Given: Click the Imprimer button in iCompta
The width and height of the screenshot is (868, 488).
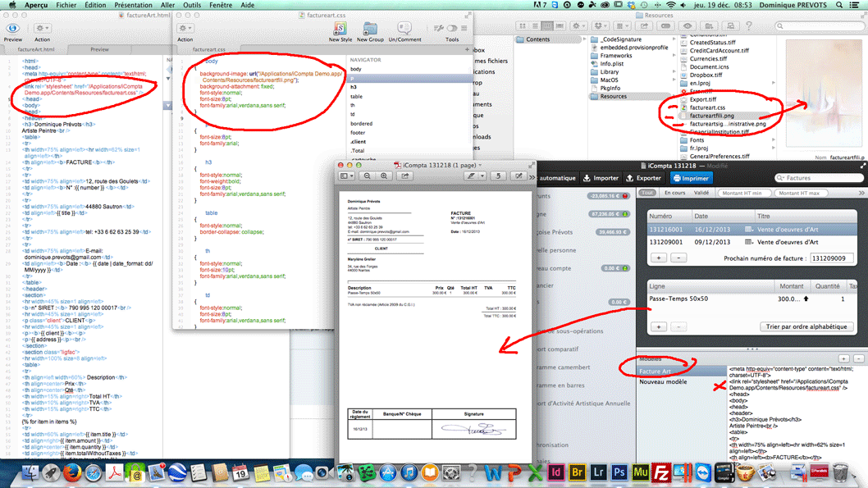Looking at the screenshot, I should pyautogui.click(x=691, y=178).
